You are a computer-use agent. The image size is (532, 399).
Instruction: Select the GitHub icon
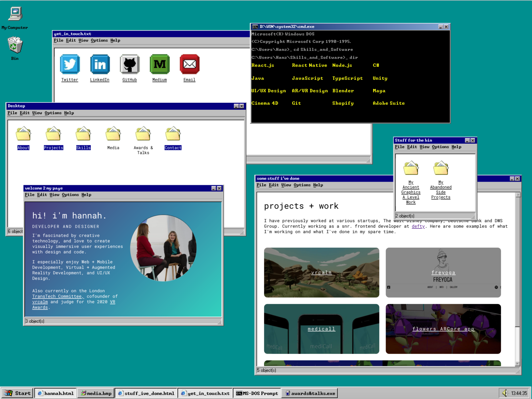129,64
